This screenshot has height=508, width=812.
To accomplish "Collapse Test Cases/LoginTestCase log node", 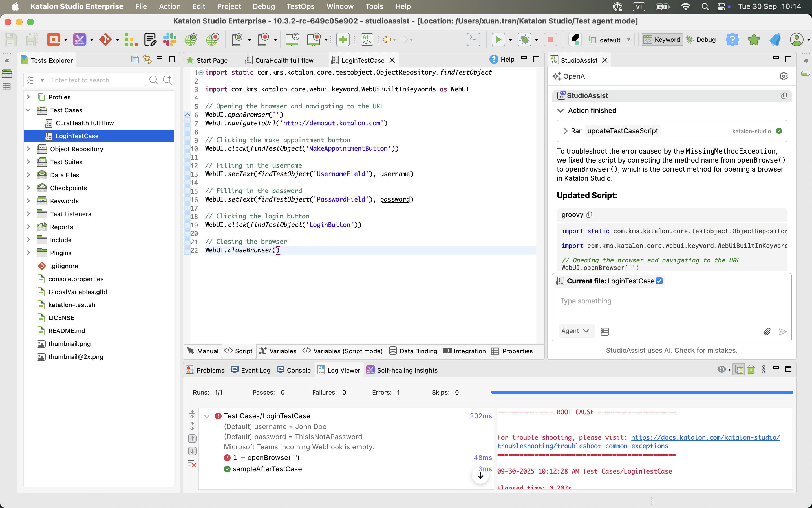I will click(207, 416).
